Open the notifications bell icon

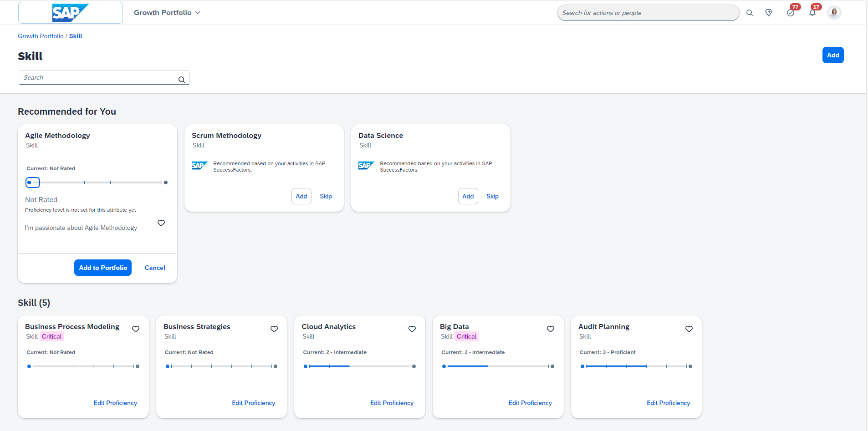(x=812, y=13)
